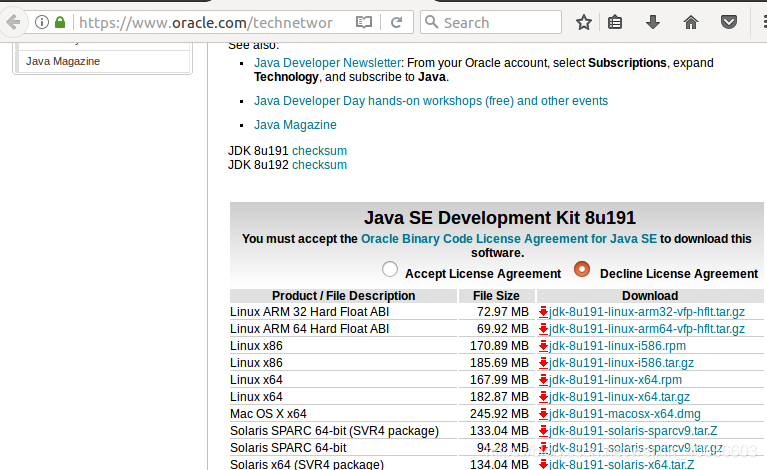Select the Decline License Agreement radio button
The width and height of the screenshot is (767, 470).
point(582,269)
